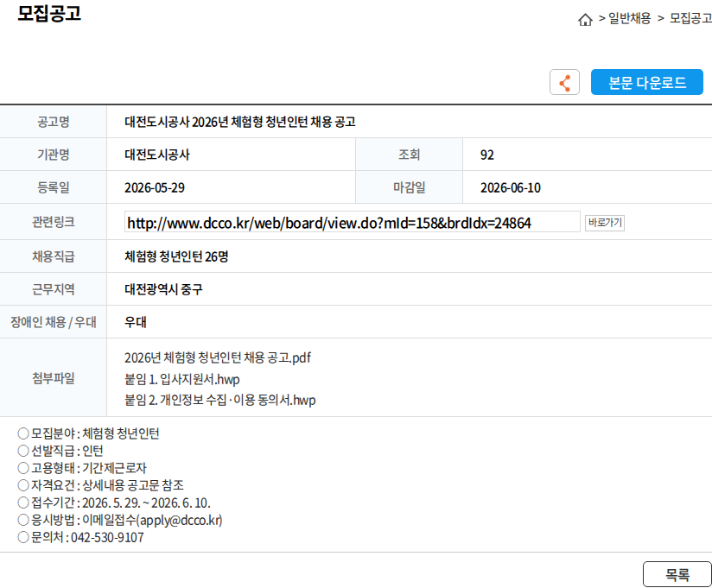The image size is (712, 588).
Task: Click the 본문 다운로드 button
Action: pos(646,82)
